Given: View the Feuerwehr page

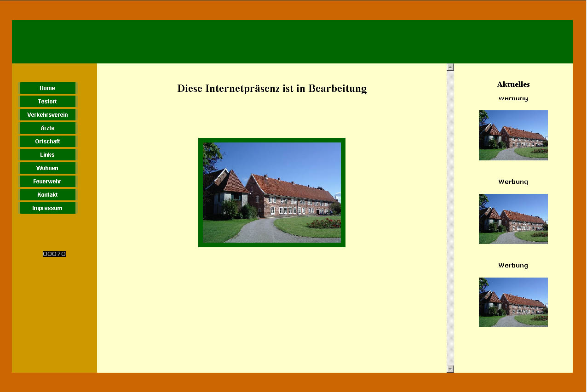Looking at the screenshot, I should 47,181.
